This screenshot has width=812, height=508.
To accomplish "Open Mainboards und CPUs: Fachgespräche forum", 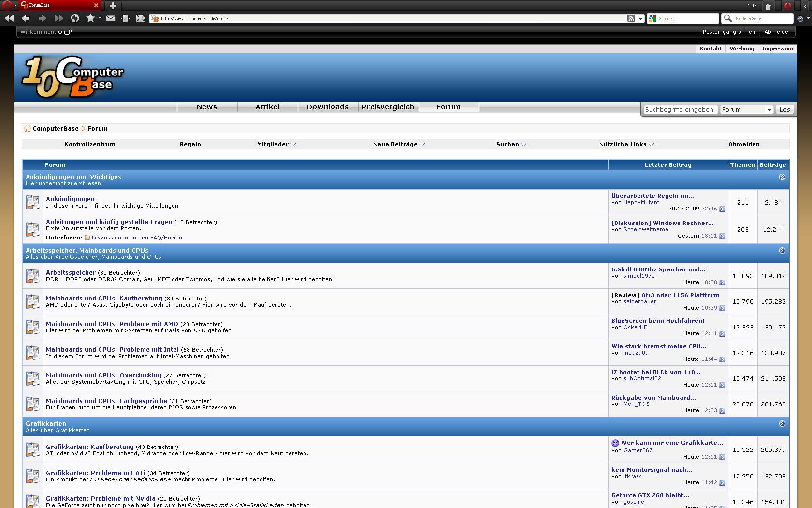I will pos(106,401).
